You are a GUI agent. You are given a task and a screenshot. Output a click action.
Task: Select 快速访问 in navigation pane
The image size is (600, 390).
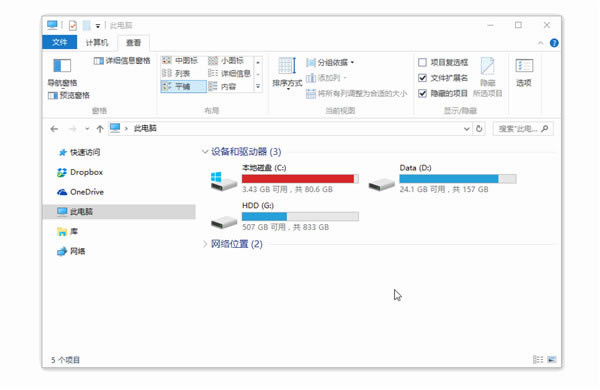tap(80, 152)
